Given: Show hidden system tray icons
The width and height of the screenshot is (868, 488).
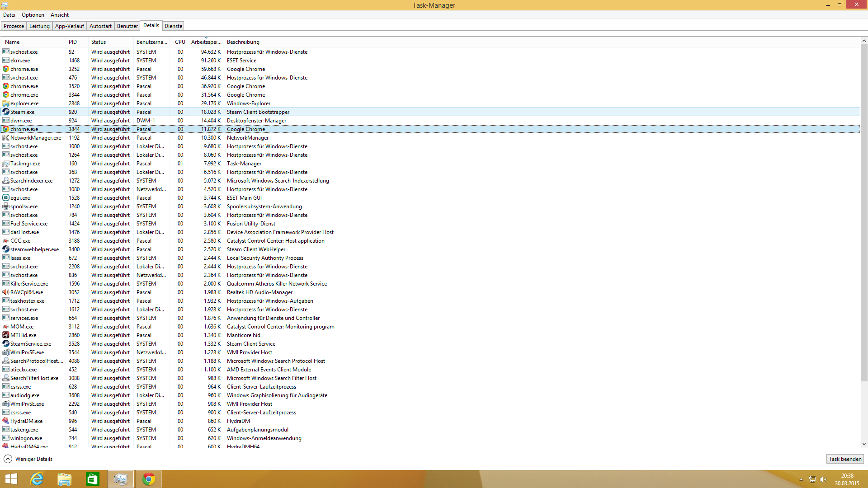Looking at the screenshot, I should pyautogui.click(x=801, y=479).
